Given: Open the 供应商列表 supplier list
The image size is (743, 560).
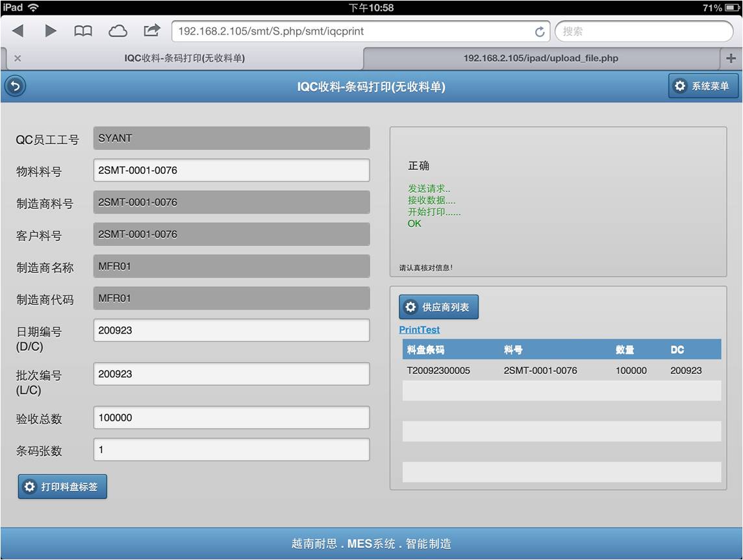Looking at the screenshot, I should [438, 307].
